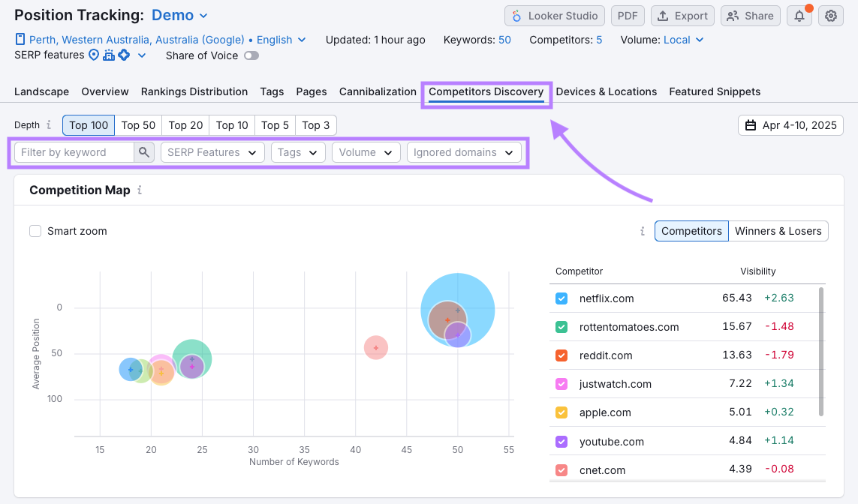This screenshot has width=858, height=504.
Task: Click the Looker Studio icon button
Action: (555, 16)
